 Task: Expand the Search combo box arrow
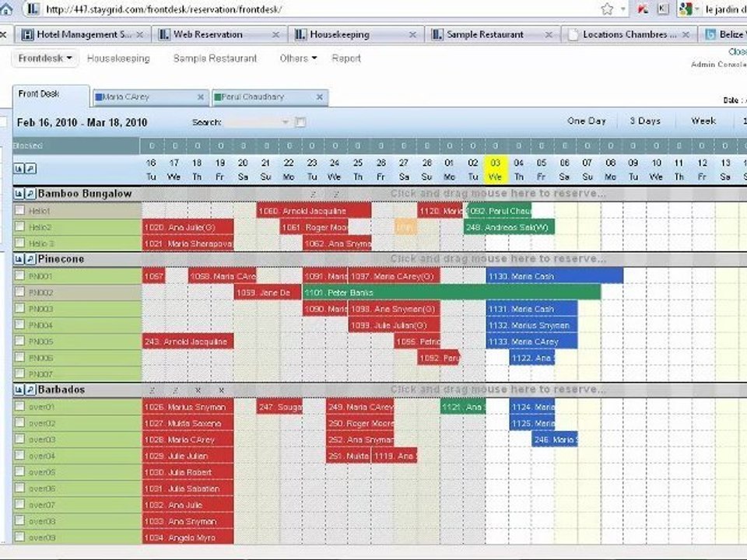tap(285, 122)
